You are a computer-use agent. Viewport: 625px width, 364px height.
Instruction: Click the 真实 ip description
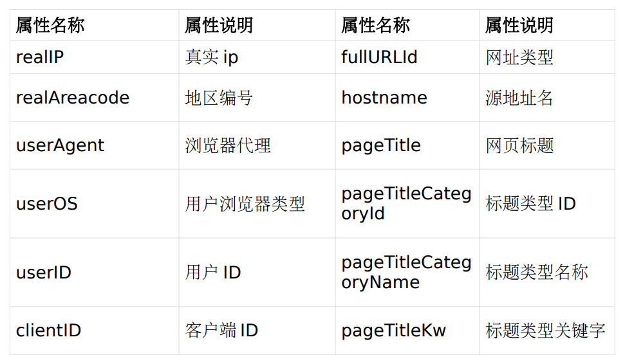tap(211, 57)
